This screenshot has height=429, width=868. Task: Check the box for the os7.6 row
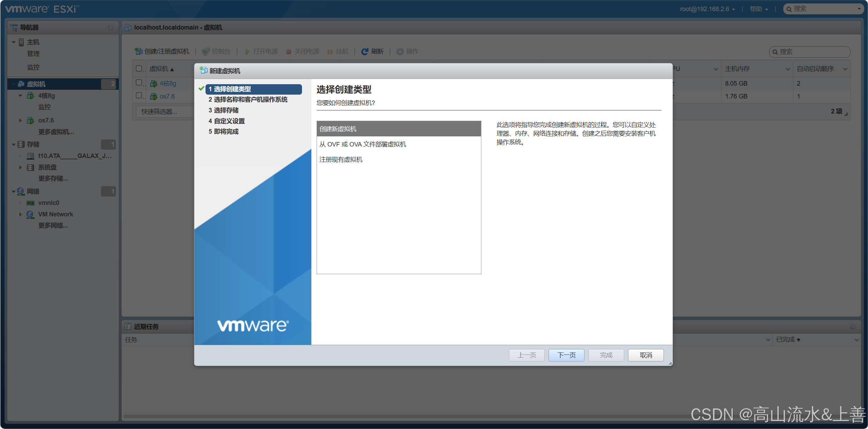pos(139,95)
